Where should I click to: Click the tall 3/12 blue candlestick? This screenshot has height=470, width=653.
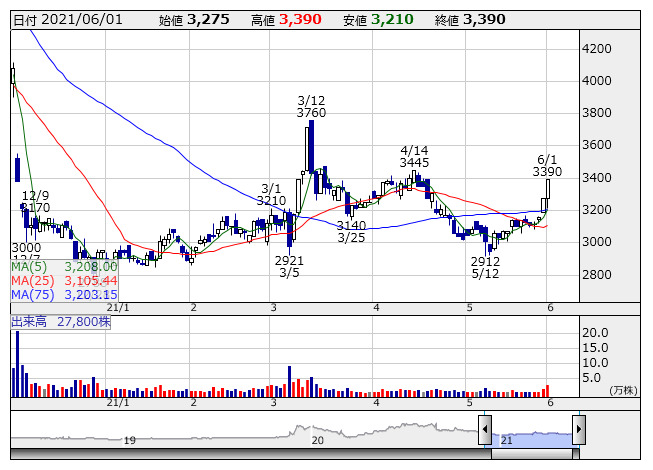[312, 147]
